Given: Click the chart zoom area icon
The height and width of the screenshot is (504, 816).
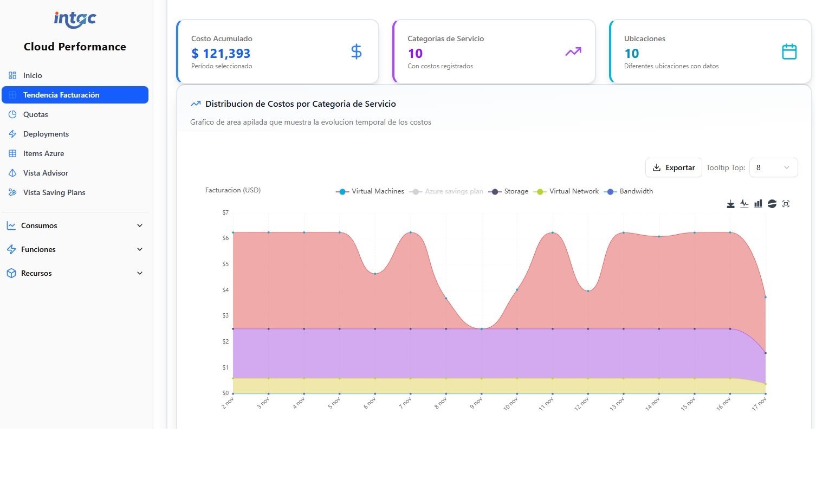Looking at the screenshot, I should point(786,204).
